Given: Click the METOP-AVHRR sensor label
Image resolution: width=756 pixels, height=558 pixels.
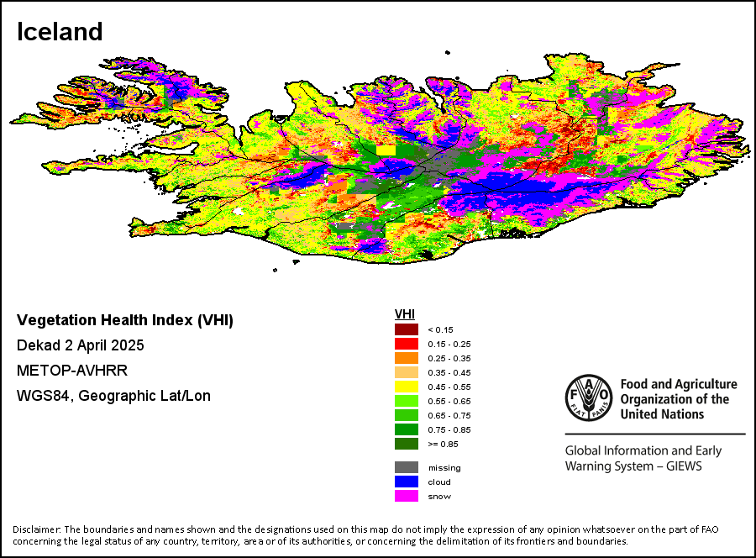Looking at the screenshot, I should coord(72,371).
